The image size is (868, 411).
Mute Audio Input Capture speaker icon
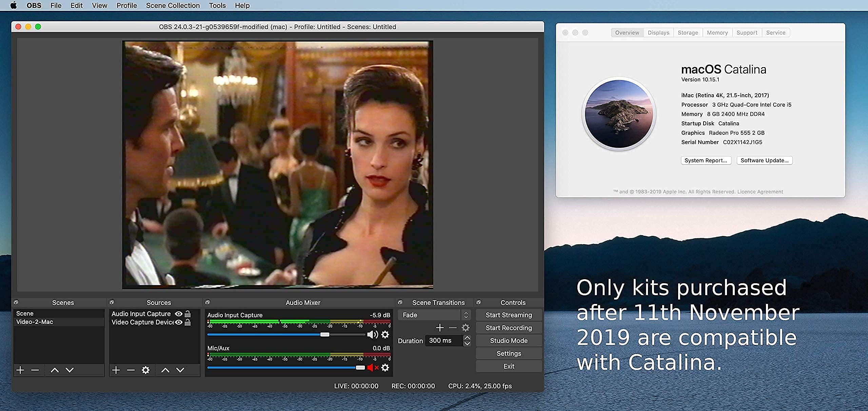372,335
